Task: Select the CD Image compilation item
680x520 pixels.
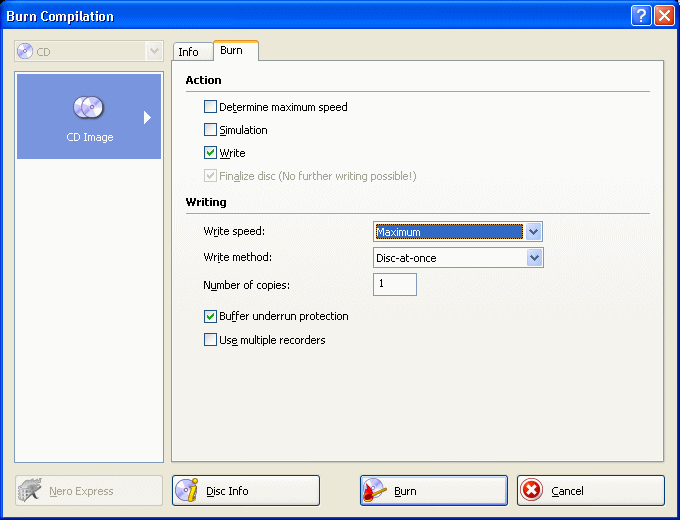Action: tap(89, 116)
